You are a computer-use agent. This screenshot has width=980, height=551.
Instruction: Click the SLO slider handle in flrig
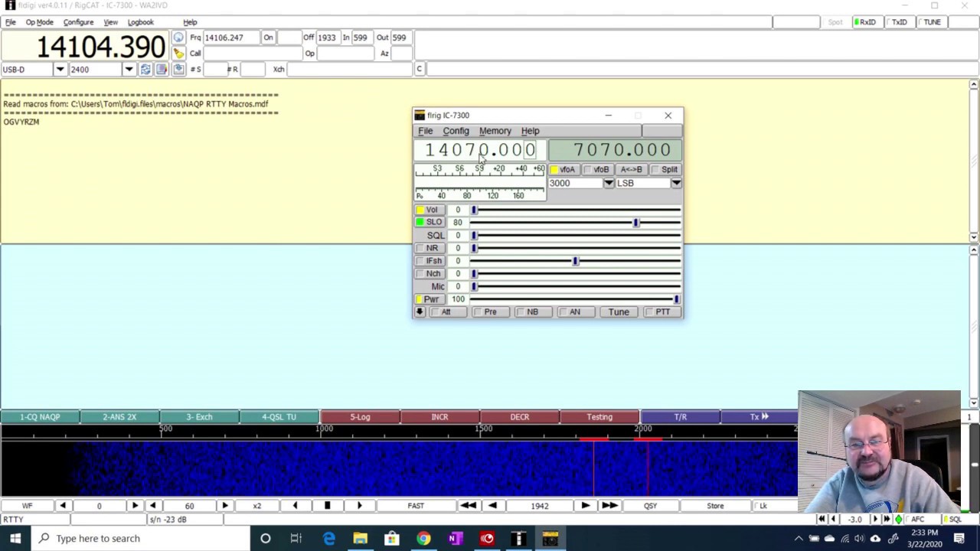click(x=635, y=223)
